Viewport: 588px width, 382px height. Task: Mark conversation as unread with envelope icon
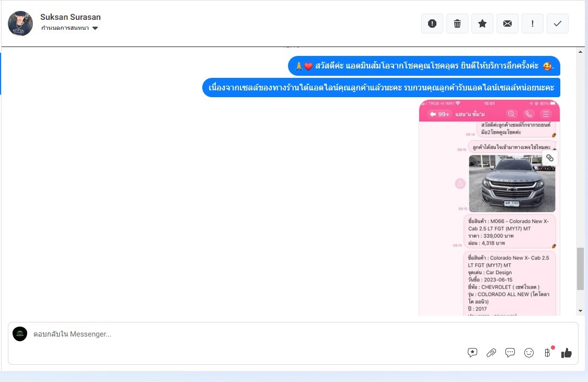[508, 24]
